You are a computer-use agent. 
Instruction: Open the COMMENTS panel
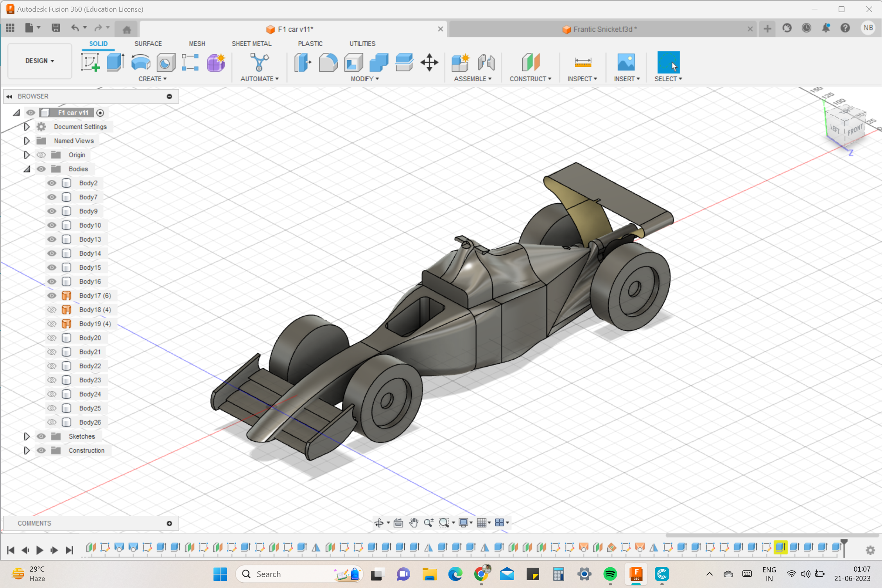point(34,523)
